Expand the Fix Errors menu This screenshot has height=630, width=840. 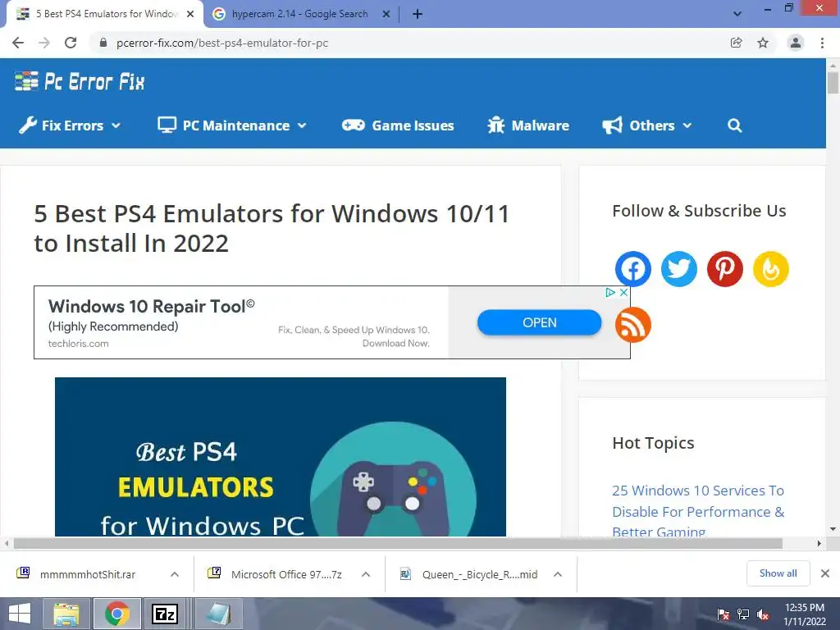tap(70, 126)
